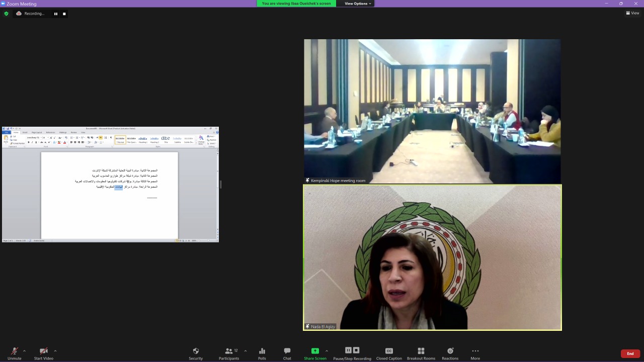Toggle Underline formatting in Word

click(x=36, y=142)
